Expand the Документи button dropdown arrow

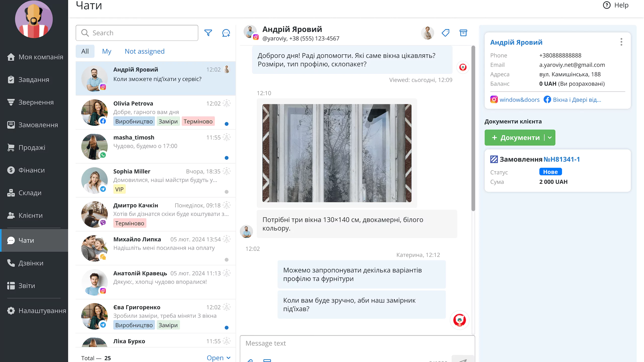[550, 138]
